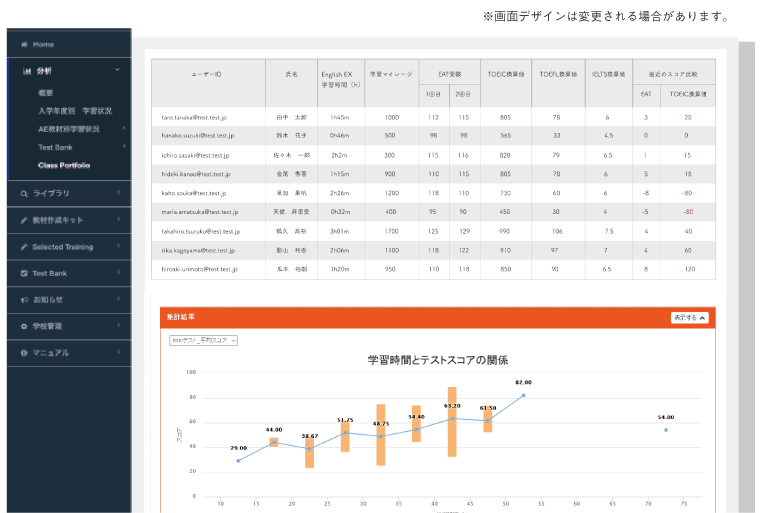Viewport: 770px width, 513px height.
Task: Open the minテスト_平均スコア dropdown
Action: [x=203, y=341]
